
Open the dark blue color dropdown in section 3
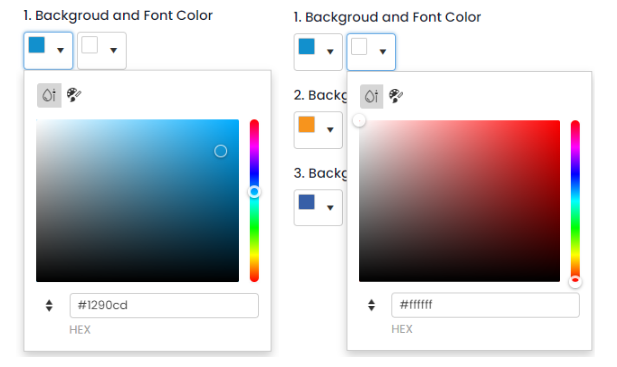pyautogui.click(x=318, y=207)
